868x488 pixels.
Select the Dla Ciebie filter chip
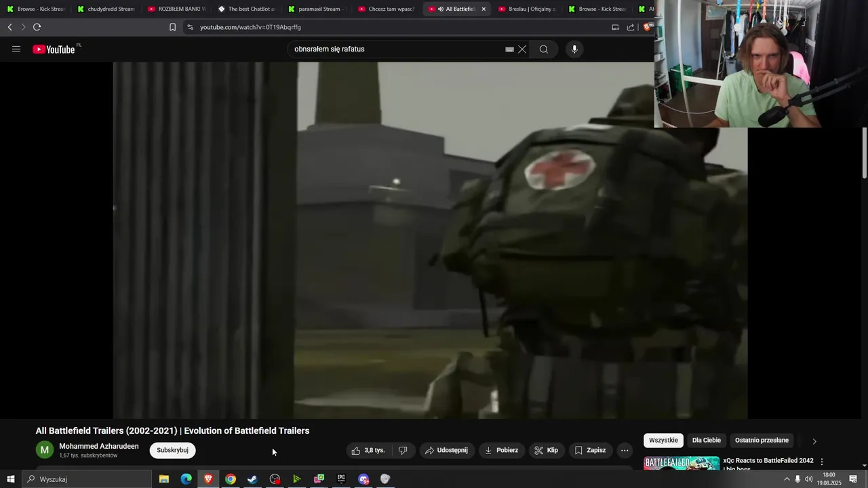click(707, 441)
